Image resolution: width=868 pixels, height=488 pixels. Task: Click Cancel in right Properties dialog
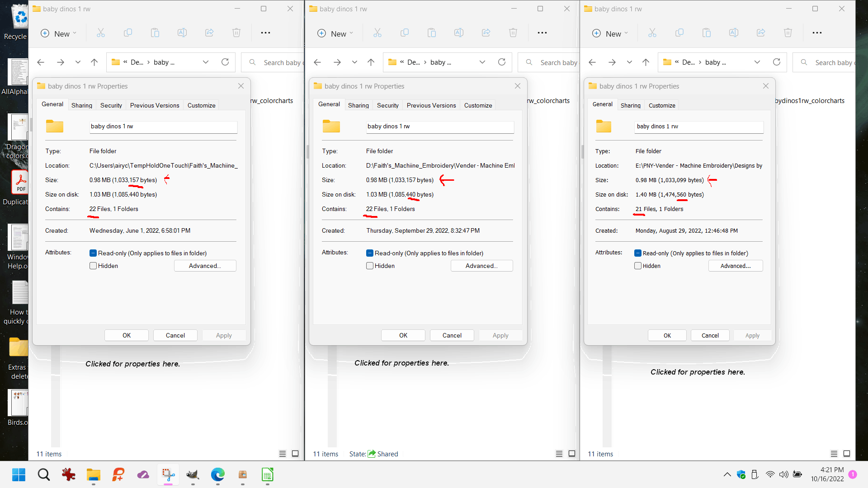tap(710, 335)
